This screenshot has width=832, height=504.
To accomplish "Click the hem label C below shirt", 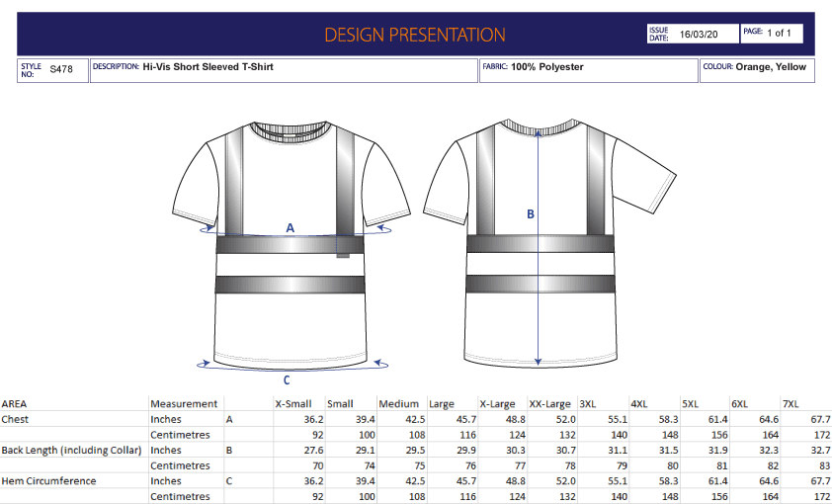I will coord(287,379).
